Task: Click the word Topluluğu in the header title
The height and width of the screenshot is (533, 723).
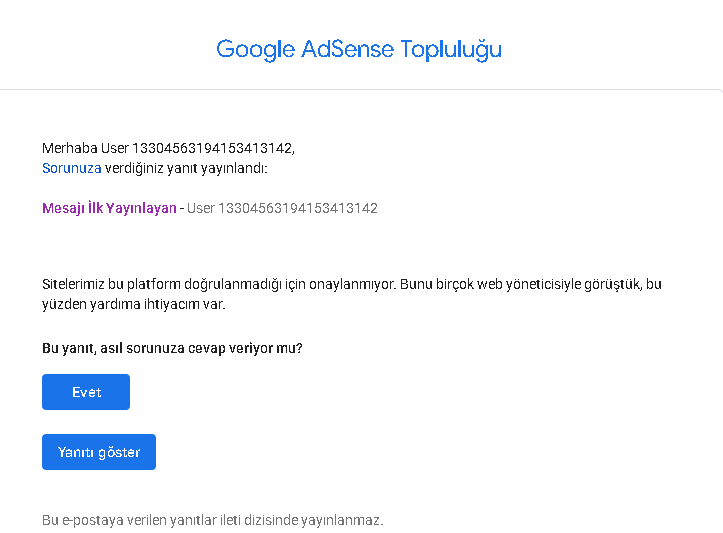Action: pyautogui.click(x=451, y=50)
